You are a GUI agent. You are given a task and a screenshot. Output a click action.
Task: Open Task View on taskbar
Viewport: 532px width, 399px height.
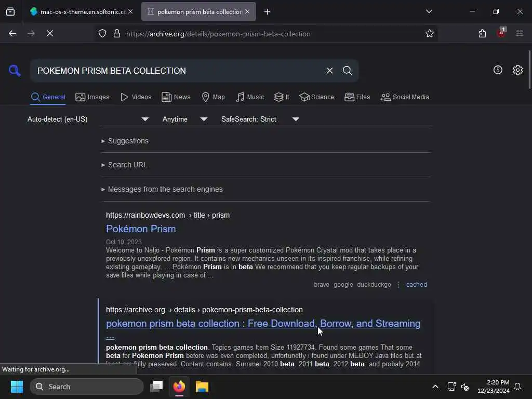156,387
